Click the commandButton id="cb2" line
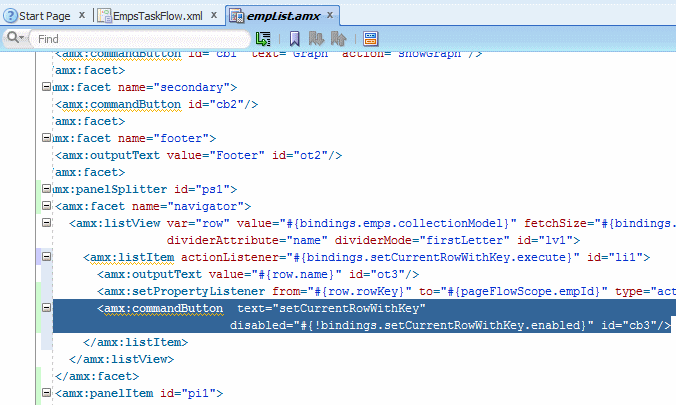Image resolution: width=676 pixels, height=405 pixels. 156,104
